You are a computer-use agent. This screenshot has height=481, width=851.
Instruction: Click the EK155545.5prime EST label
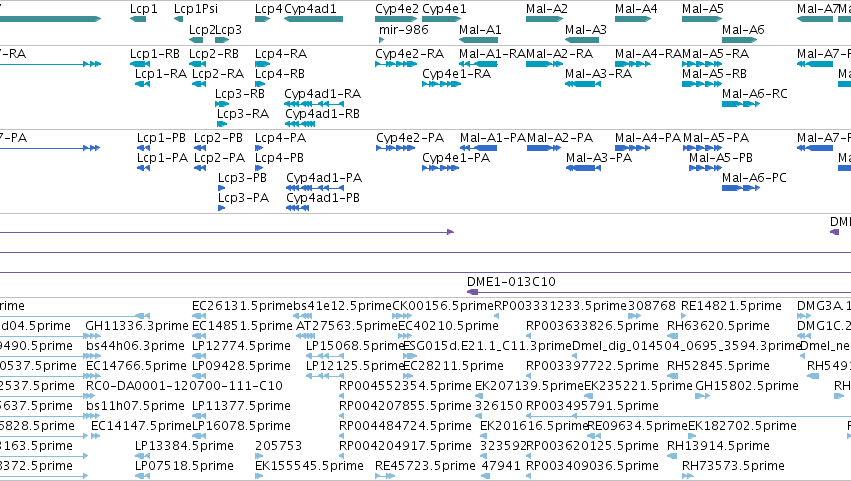tap(309, 466)
